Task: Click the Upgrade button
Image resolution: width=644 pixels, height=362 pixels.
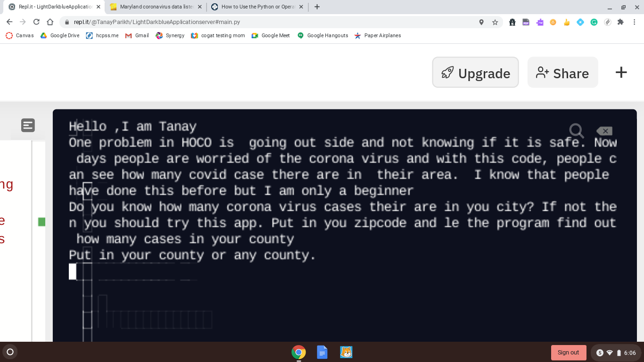Action: (x=475, y=73)
